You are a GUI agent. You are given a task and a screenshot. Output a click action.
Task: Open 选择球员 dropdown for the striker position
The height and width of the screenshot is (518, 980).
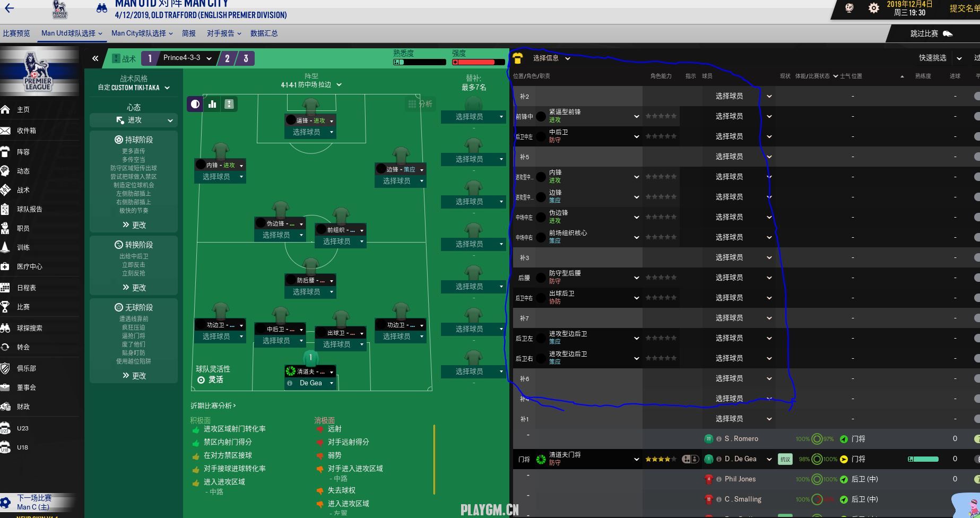click(x=310, y=132)
